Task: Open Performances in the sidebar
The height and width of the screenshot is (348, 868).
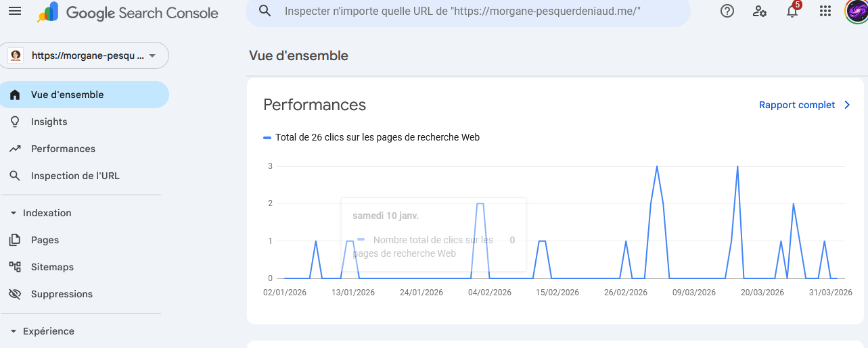Action: coord(63,149)
